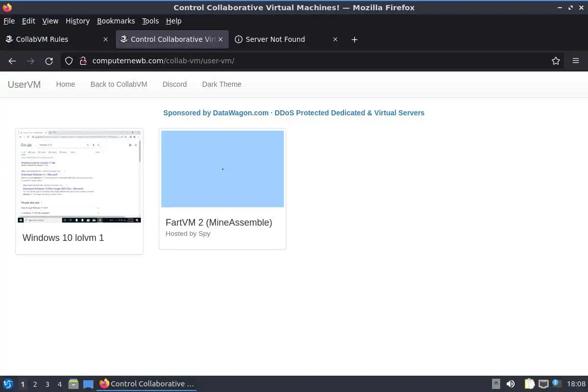Click the clock showing 18:08
The height and width of the screenshot is (392, 588).
(x=576, y=384)
